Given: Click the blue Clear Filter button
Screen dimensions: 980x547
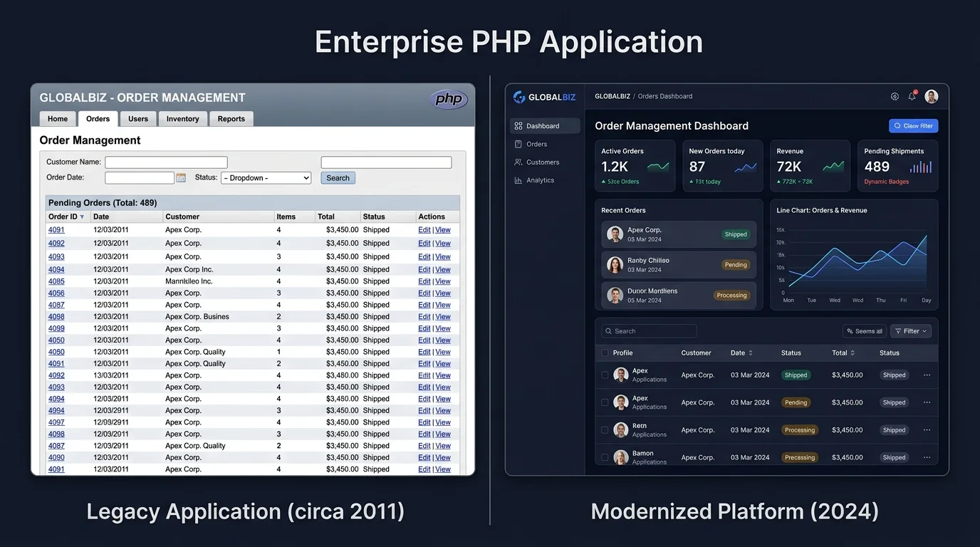Looking at the screenshot, I should (x=914, y=126).
